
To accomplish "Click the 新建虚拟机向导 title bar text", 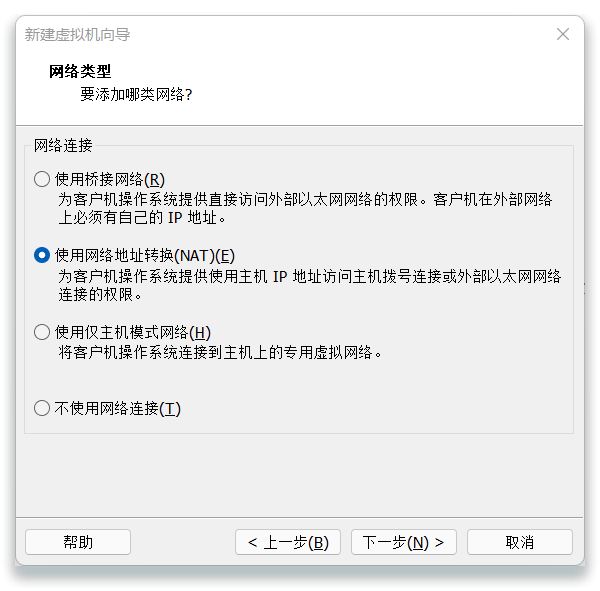I will (x=77, y=34).
